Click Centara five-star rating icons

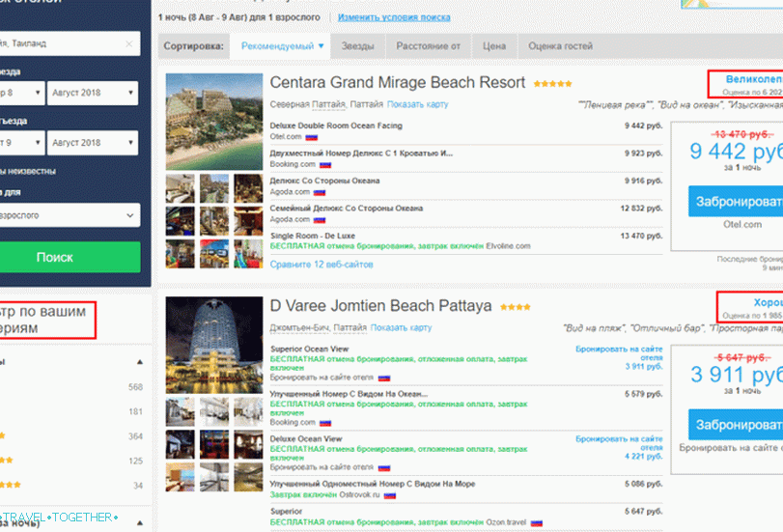552,84
